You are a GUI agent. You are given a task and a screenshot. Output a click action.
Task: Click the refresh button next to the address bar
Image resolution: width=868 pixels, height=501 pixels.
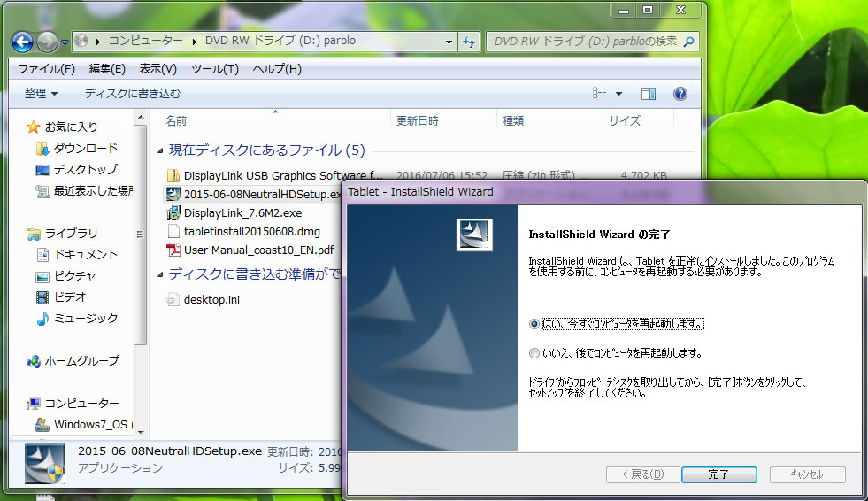470,42
